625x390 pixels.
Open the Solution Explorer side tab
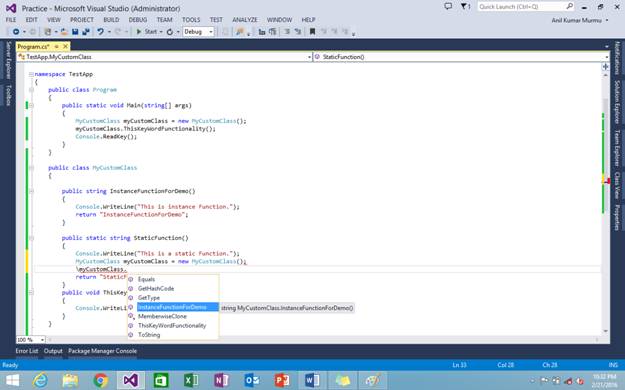coord(617,102)
